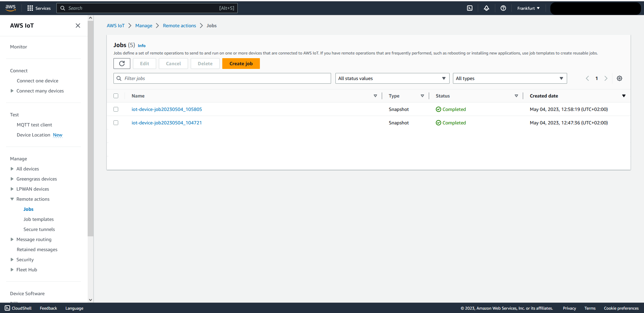Click the Create job button
The height and width of the screenshot is (313, 644).
click(x=241, y=64)
